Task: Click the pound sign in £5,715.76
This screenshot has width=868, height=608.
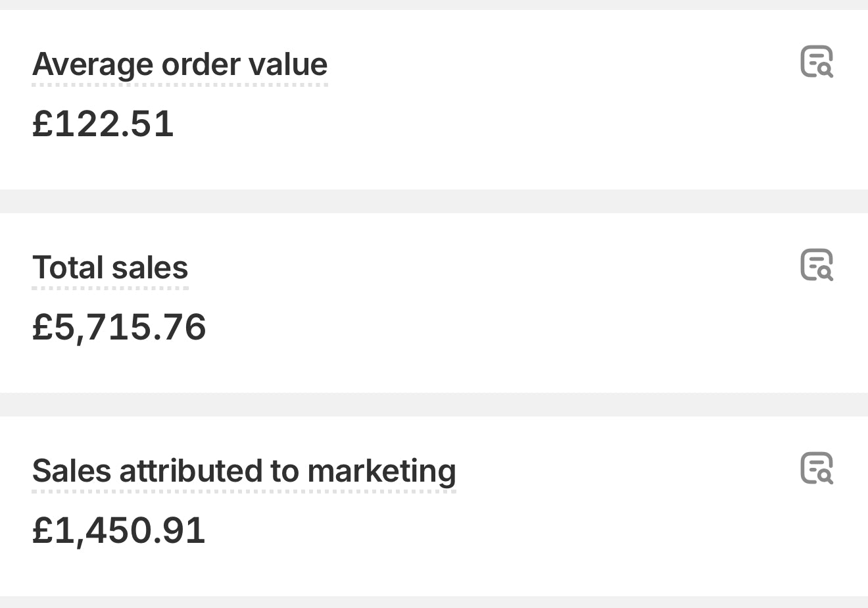Action: tap(42, 327)
